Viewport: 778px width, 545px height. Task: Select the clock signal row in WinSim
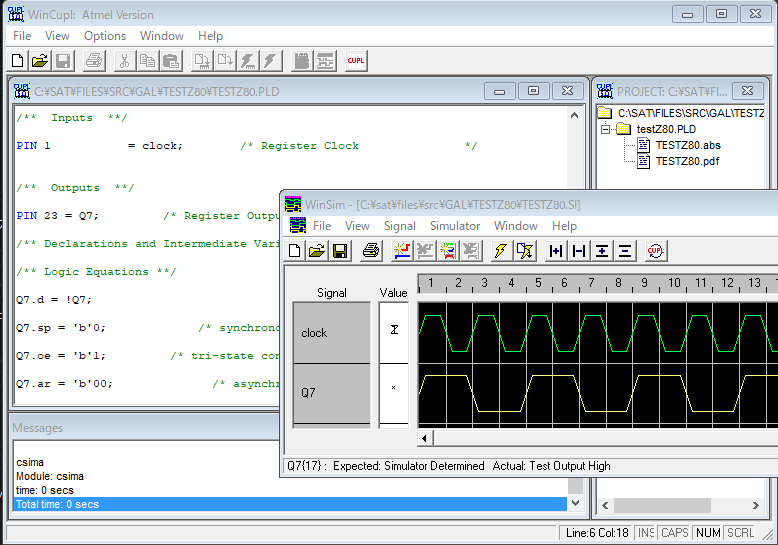332,333
